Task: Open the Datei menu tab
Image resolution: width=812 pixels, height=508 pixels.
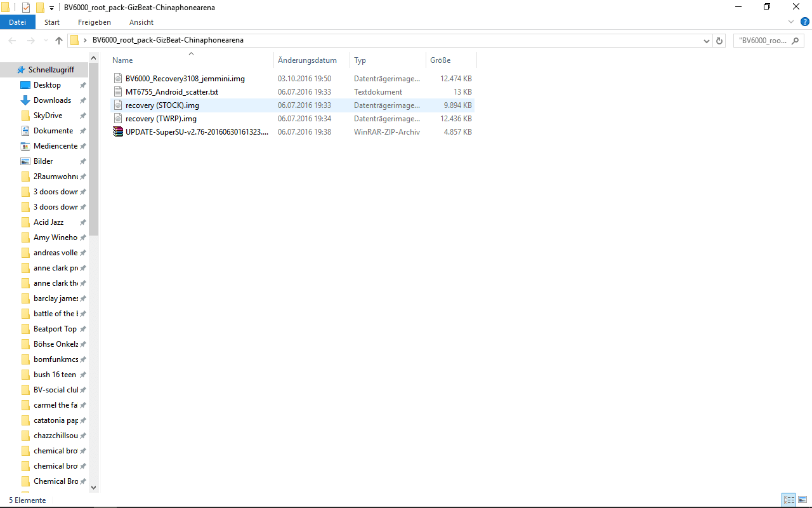Action: click(x=18, y=22)
